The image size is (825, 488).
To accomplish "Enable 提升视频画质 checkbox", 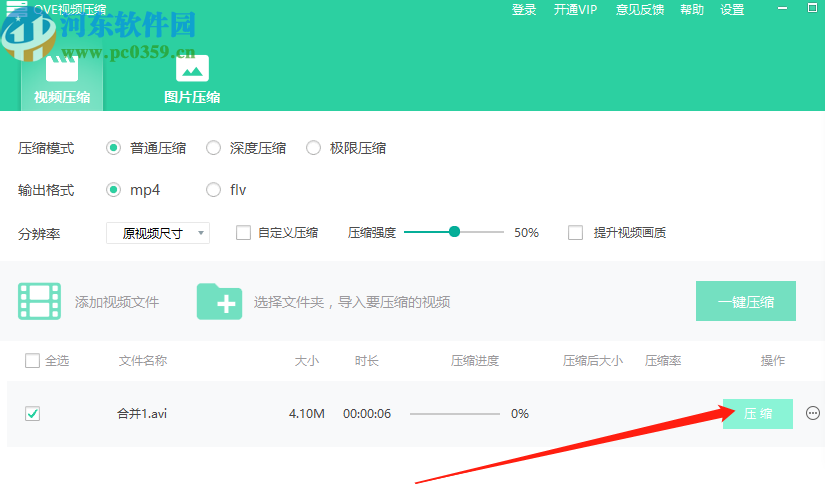I will coord(575,233).
